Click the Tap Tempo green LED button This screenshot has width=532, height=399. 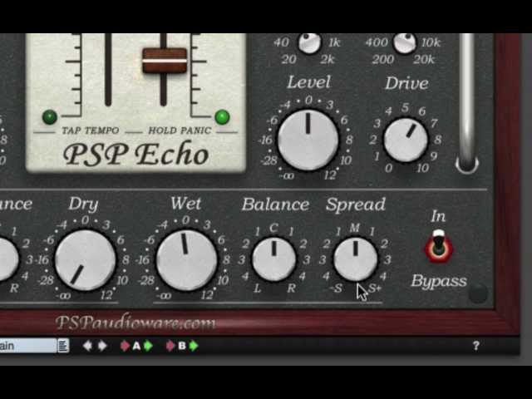tap(50, 117)
